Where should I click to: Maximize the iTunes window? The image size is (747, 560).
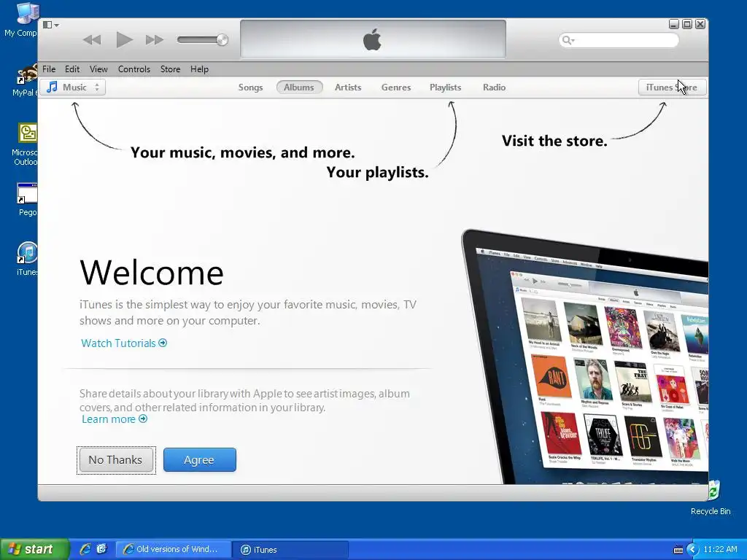coord(687,24)
